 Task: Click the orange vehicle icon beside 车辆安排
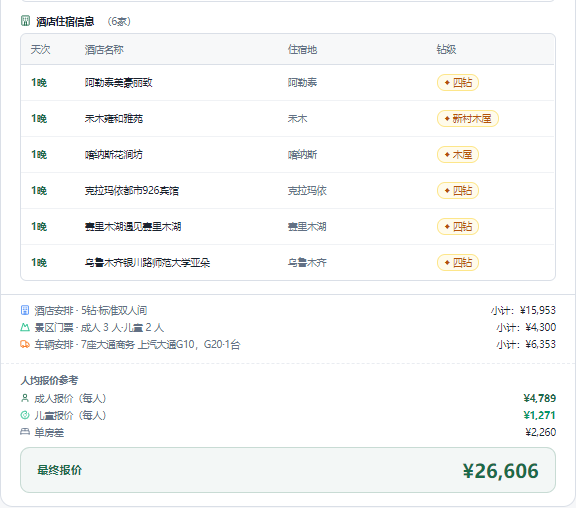(25, 344)
